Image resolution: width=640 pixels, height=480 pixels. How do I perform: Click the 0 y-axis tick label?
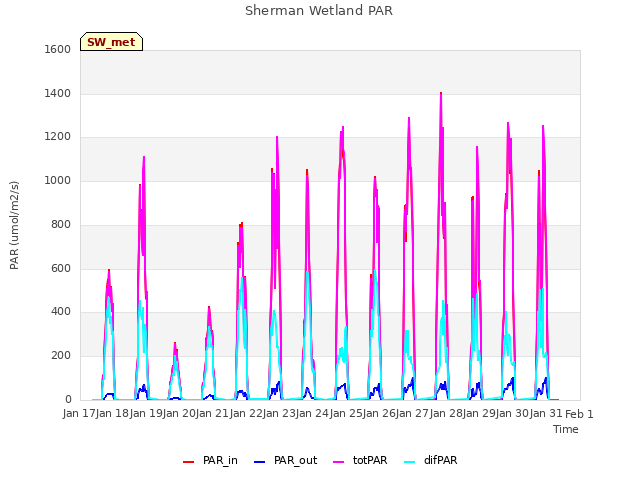pos(68,400)
